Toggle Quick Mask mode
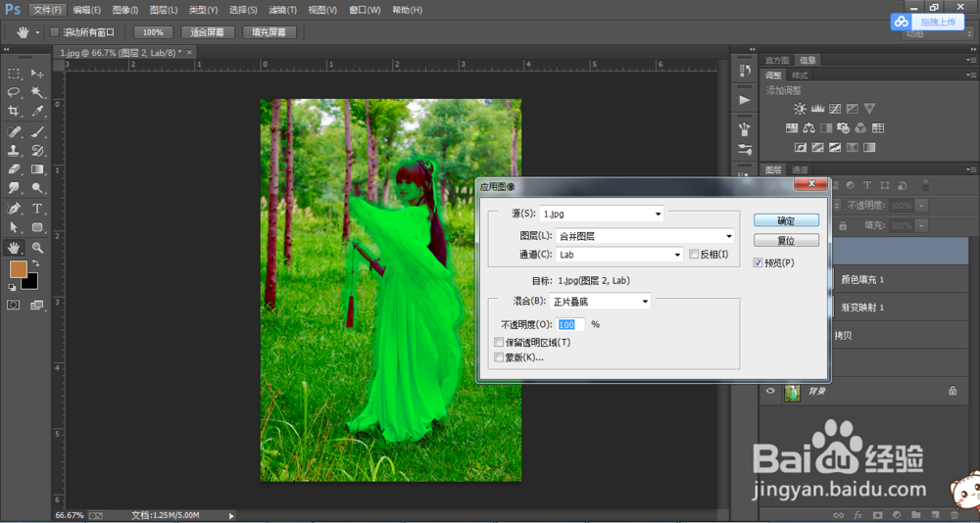 [14, 305]
